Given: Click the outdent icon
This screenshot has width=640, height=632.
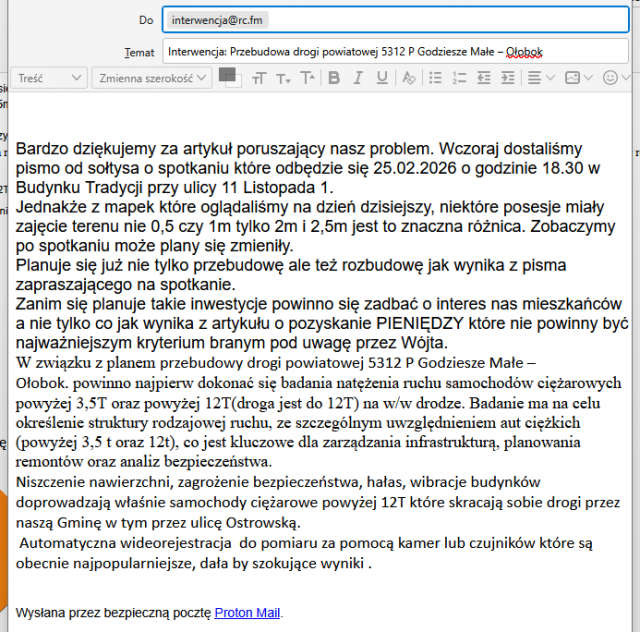Looking at the screenshot, I should tap(485, 78).
